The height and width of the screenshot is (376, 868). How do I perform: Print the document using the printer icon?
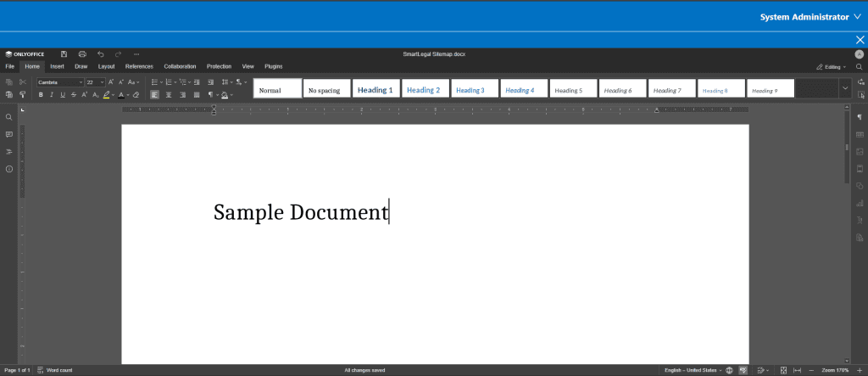point(82,53)
